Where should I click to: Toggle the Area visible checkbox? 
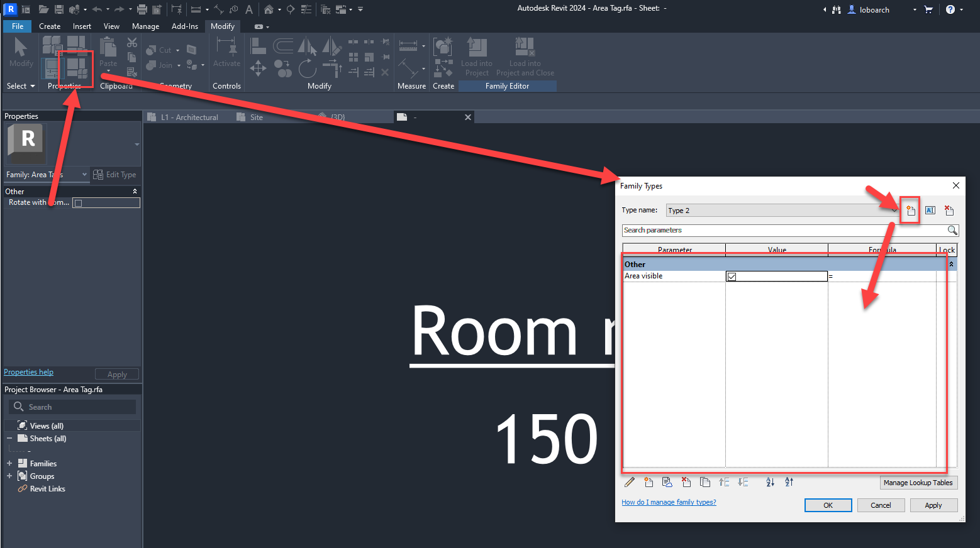tap(731, 276)
